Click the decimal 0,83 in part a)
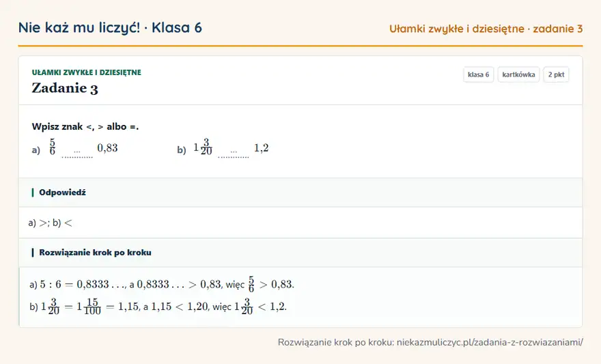The height and width of the screenshot is (364, 601). click(x=107, y=148)
